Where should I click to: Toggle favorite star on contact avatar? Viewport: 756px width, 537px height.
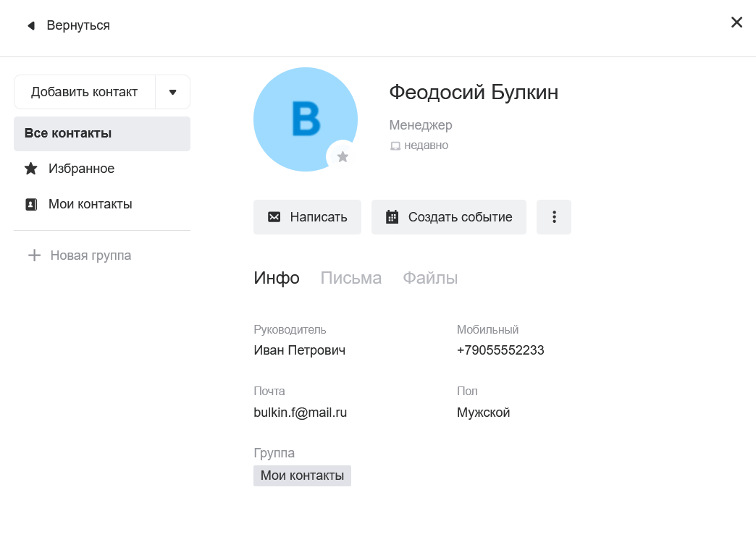pos(343,156)
